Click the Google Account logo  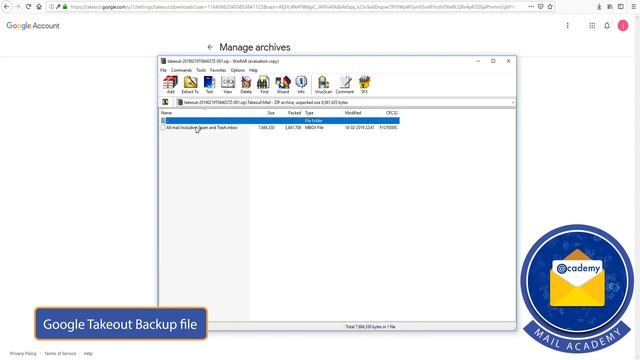33,26
